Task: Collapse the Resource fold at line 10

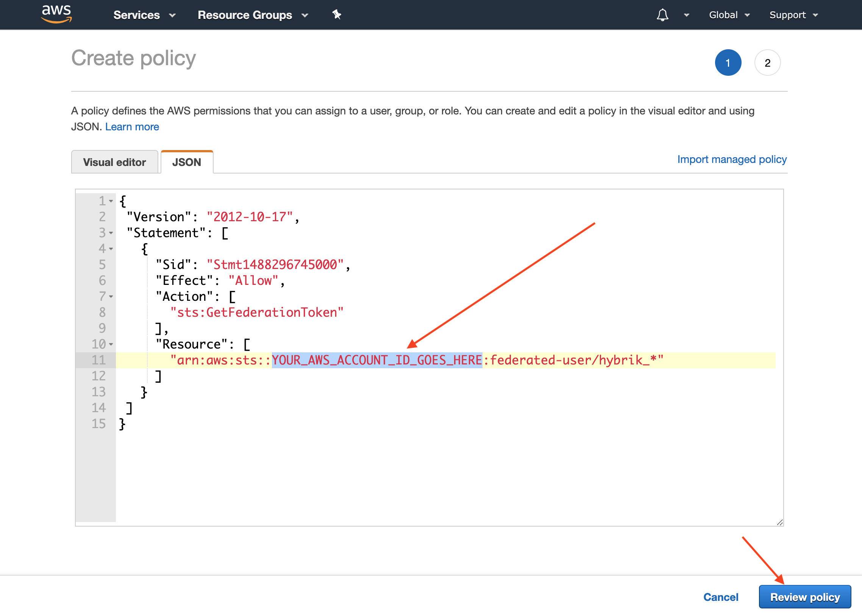Action: click(111, 344)
